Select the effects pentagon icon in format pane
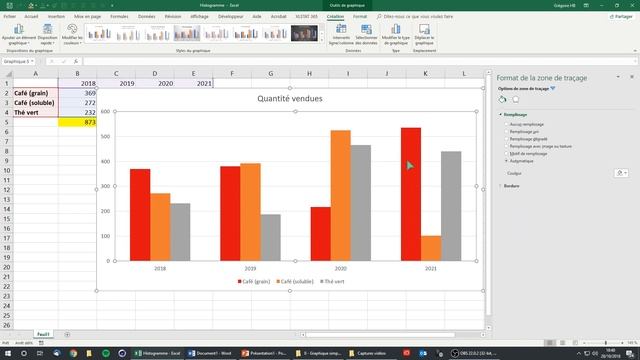 point(516,99)
